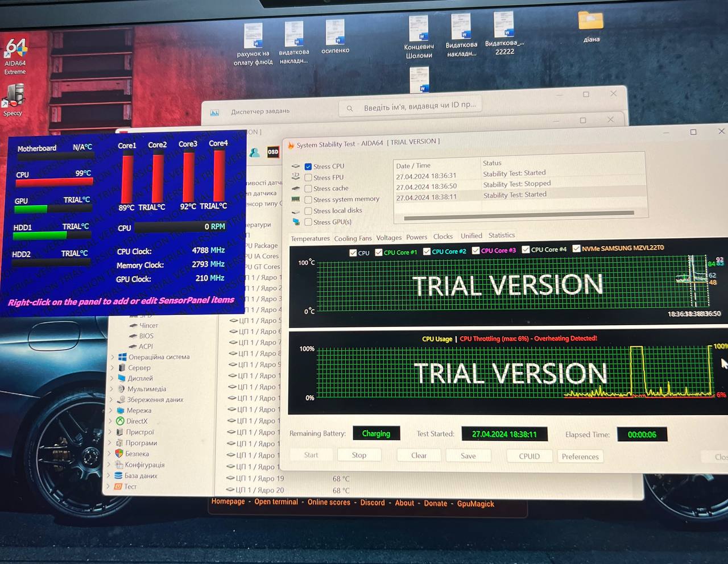Screen dimensions: 728x564
Task: Switch to the Voltages tab
Action: pyautogui.click(x=389, y=238)
